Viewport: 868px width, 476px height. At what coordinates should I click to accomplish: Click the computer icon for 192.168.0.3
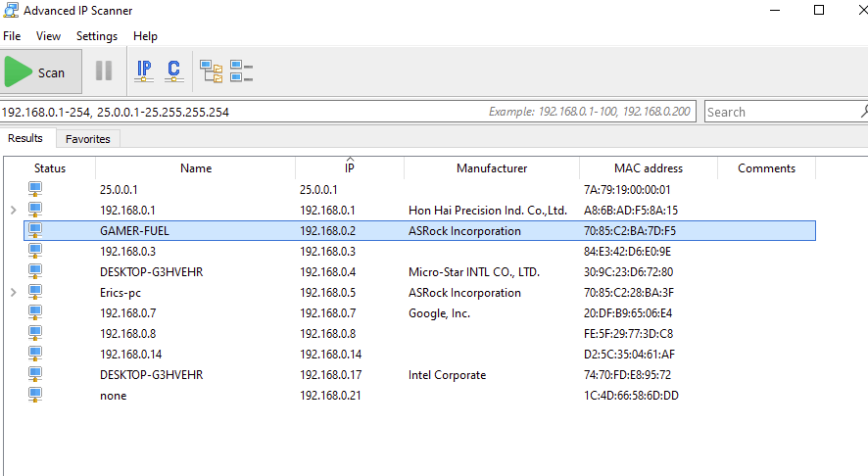pos(35,251)
